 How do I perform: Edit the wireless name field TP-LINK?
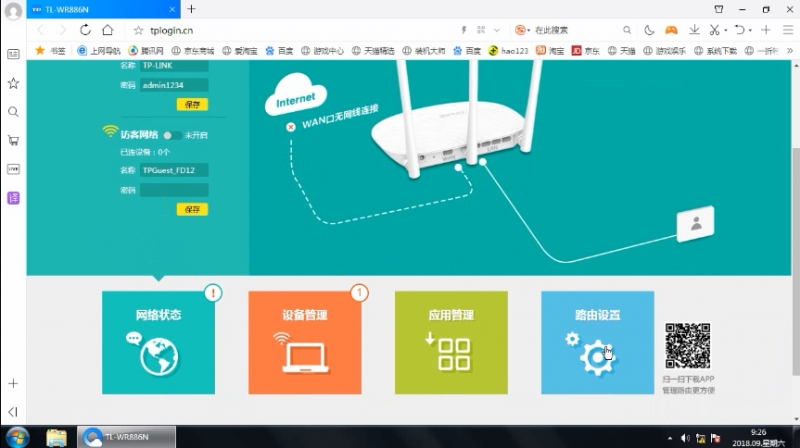174,65
